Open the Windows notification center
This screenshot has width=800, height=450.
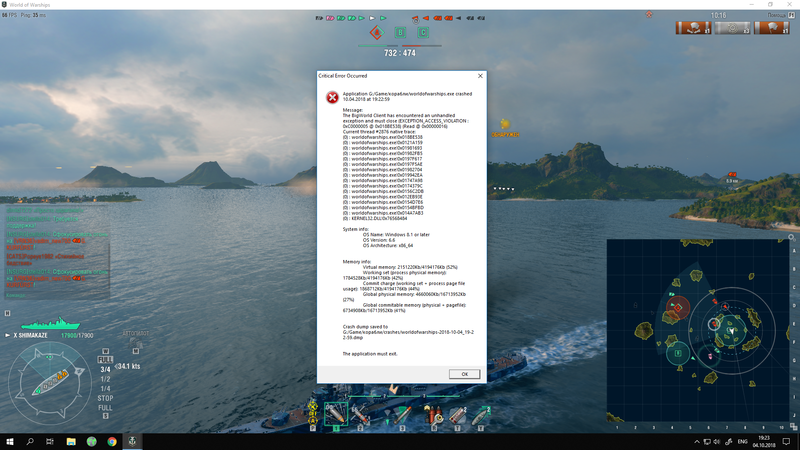point(786,442)
